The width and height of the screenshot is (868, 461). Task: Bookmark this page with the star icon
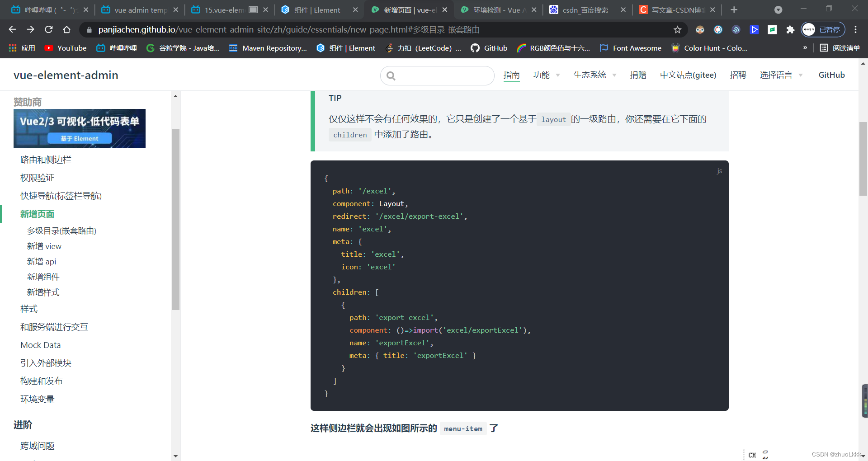click(x=677, y=29)
